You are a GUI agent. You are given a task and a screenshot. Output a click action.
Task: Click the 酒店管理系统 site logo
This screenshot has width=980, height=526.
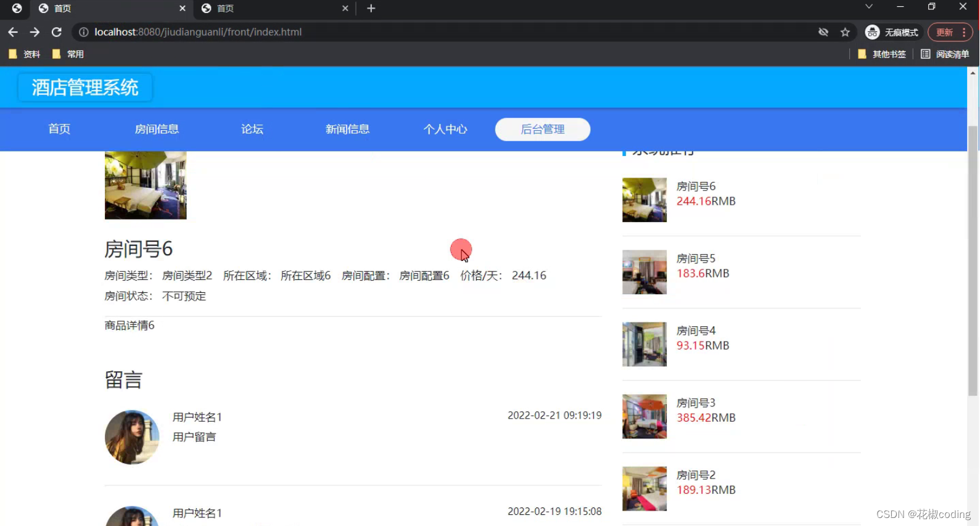pos(85,88)
